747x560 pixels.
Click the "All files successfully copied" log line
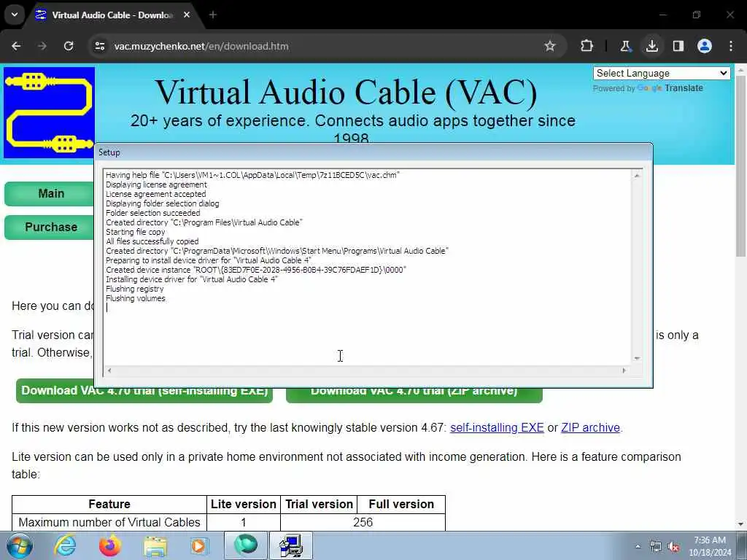point(152,241)
